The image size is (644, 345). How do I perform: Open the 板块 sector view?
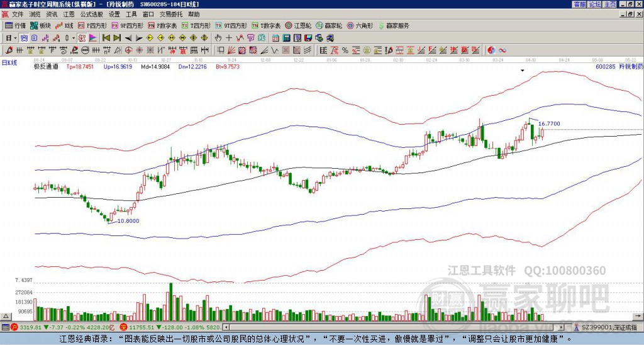40,25
